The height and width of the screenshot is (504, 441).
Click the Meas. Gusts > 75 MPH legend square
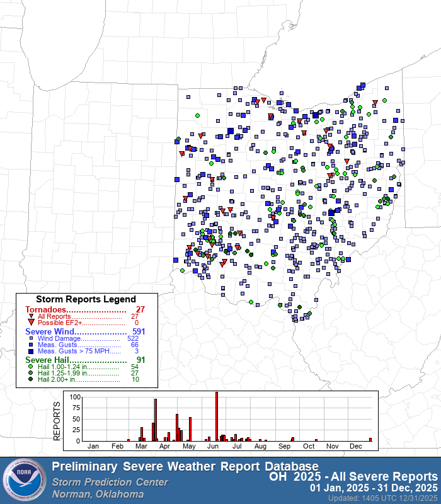point(31,352)
